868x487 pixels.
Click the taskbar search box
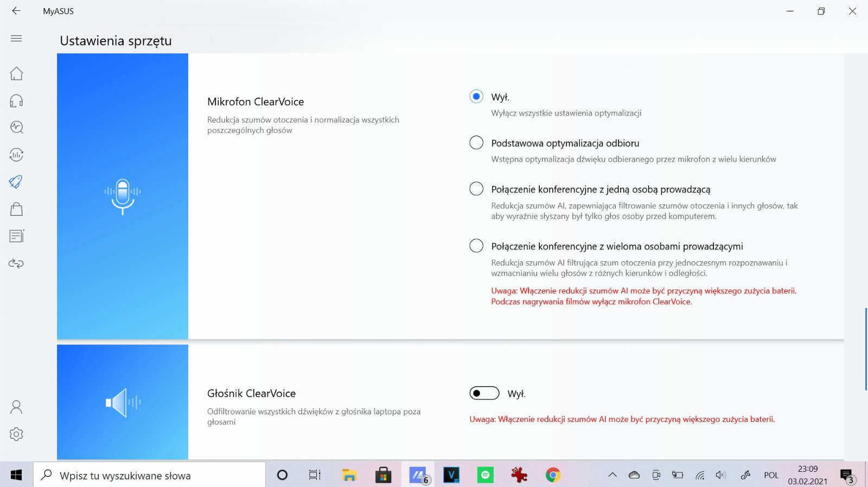coord(150,475)
